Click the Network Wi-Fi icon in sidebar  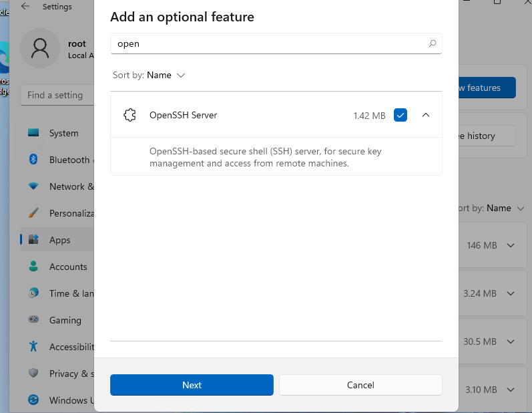pos(33,186)
